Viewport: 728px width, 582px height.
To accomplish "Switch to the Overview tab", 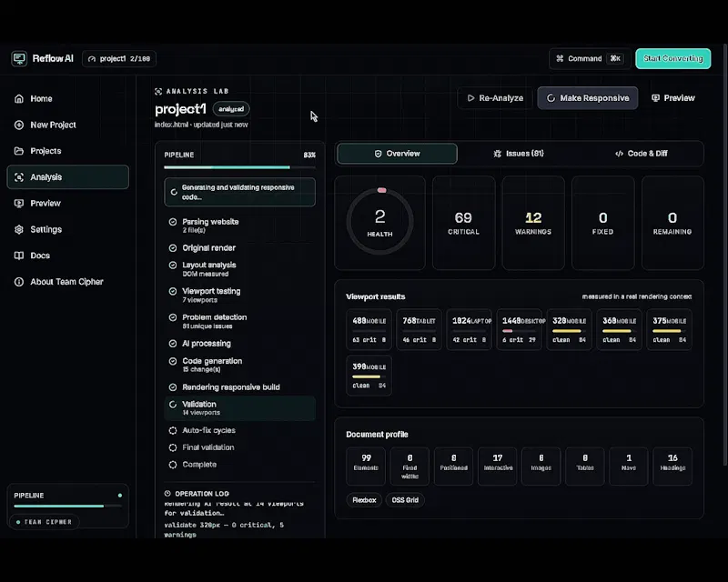I will pyautogui.click(x=397, y=154).
